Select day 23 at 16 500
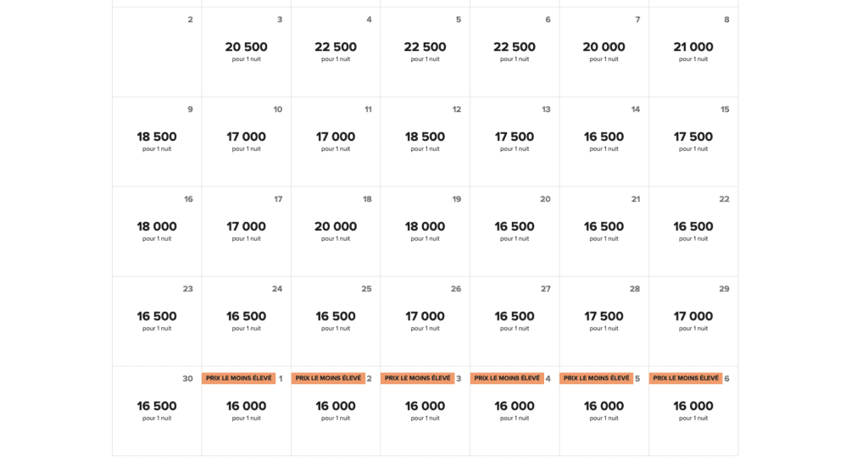 157,320
